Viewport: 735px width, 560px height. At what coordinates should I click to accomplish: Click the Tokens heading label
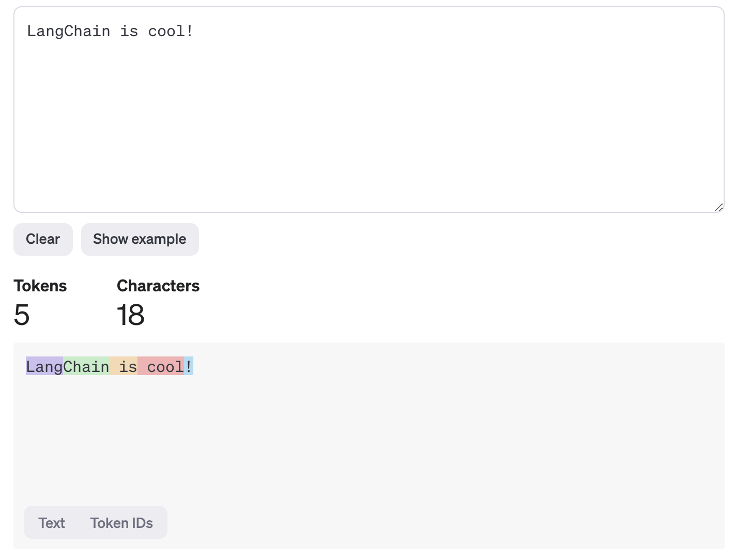point(40,286)
